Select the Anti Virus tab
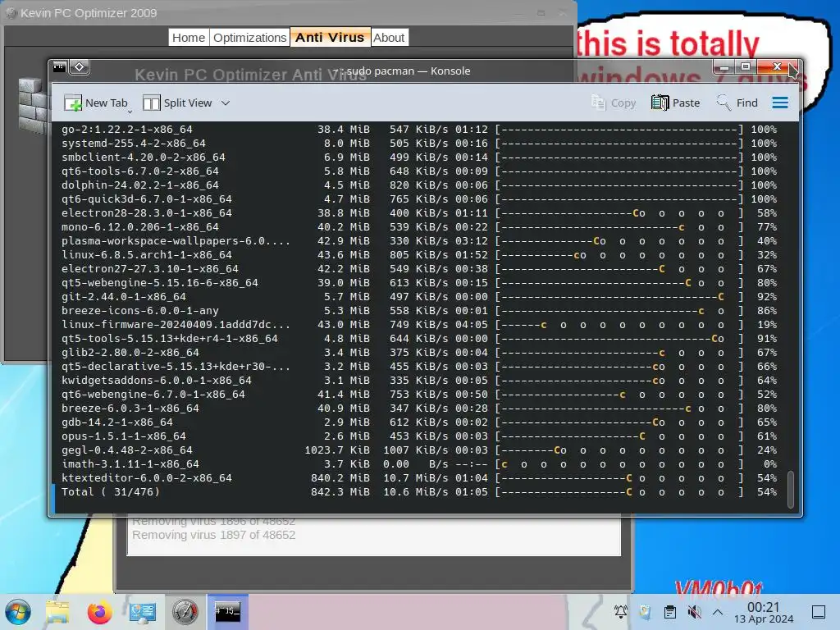 click(x=330, y=37)
